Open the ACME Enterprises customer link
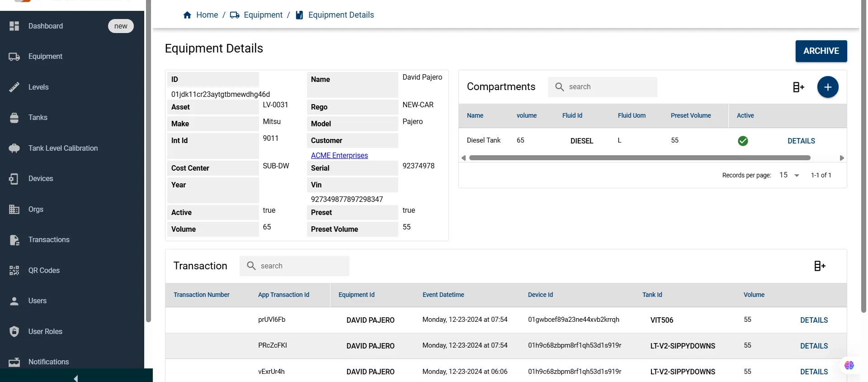 click(x=339, y=155)
